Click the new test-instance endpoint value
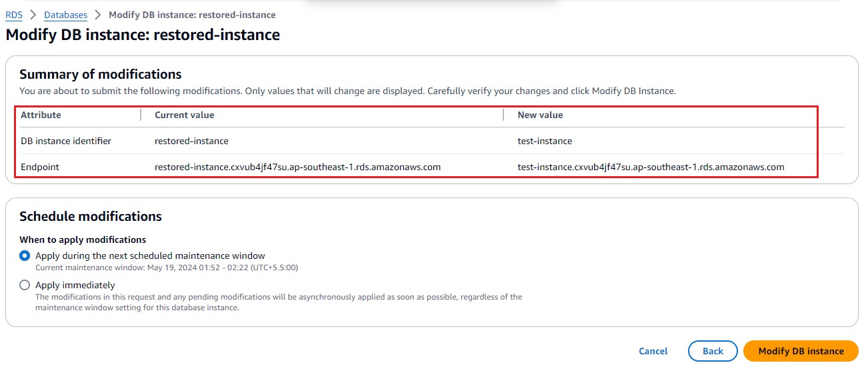The image size is (868, 367). click(x=651, y=167)
